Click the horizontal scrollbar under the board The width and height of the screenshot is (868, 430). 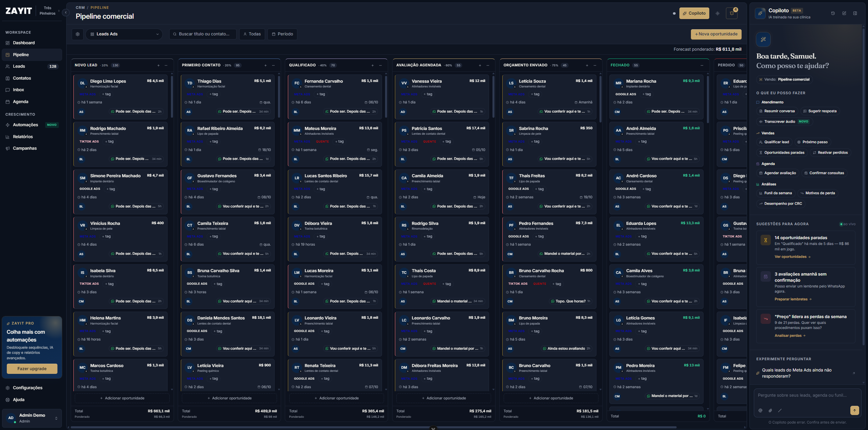tap(373, 427)
